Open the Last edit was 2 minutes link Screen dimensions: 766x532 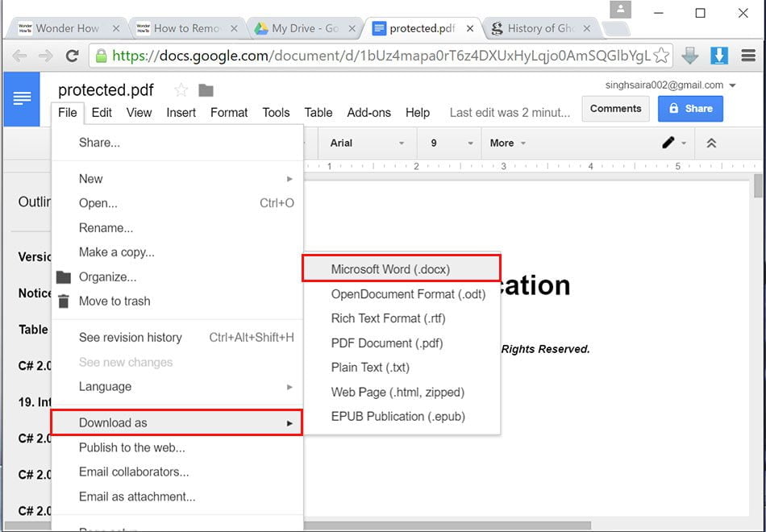coord(510,113)
